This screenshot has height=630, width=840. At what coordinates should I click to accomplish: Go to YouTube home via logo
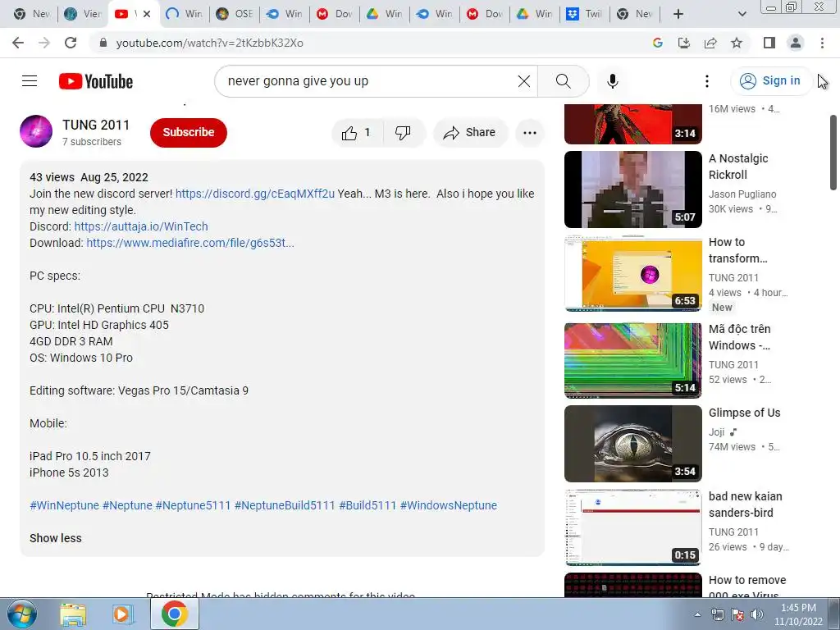96,81
